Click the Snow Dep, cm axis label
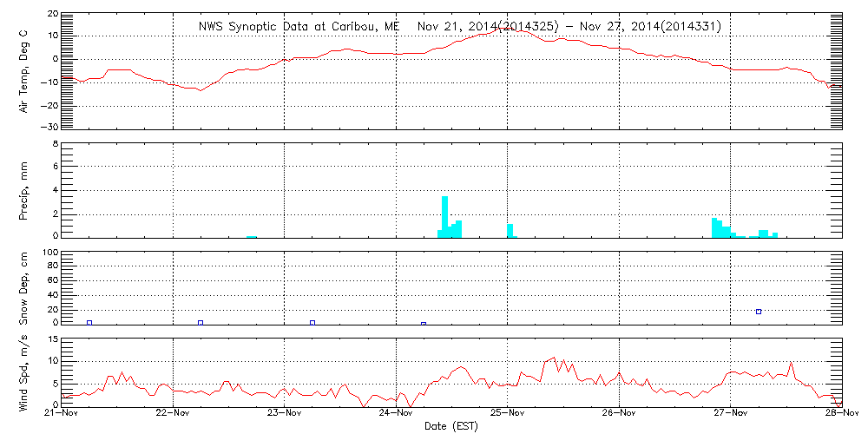Viewport: 868px width, 434px height. click(23, 289)
